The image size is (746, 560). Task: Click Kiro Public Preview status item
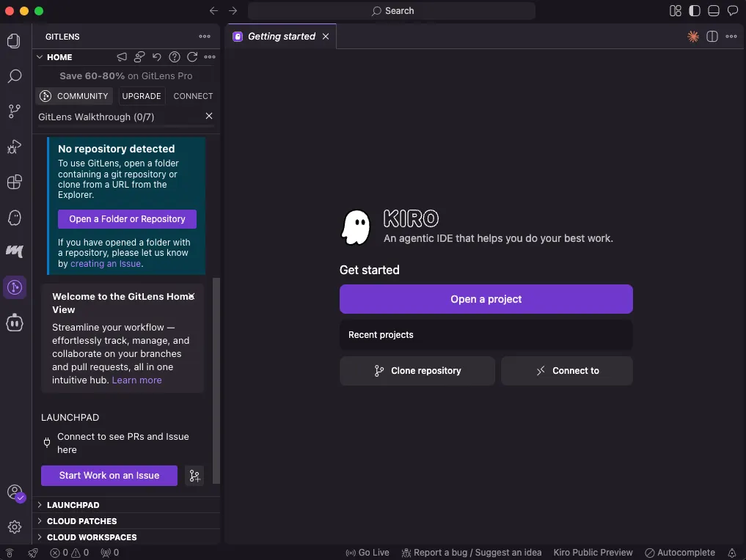click(593, 553)
